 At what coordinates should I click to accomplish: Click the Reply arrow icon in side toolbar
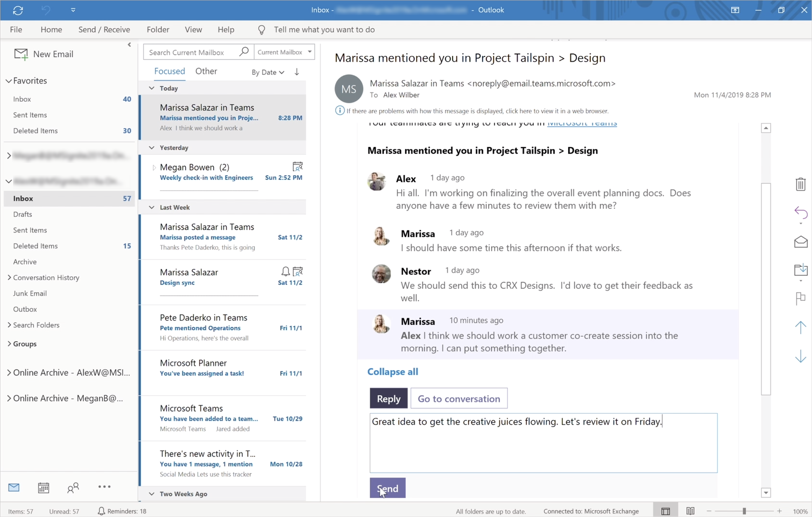pyautogui.click(x=800, y=213)
